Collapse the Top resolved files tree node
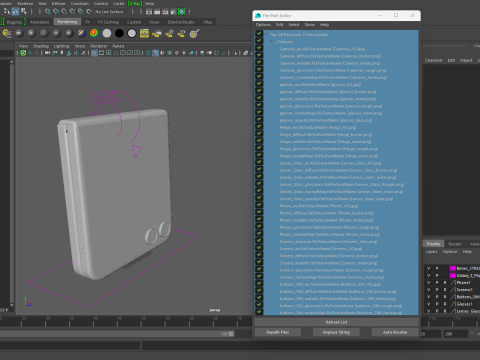The width and height of the screenshot is (480, 360). (x=266, y=34)
